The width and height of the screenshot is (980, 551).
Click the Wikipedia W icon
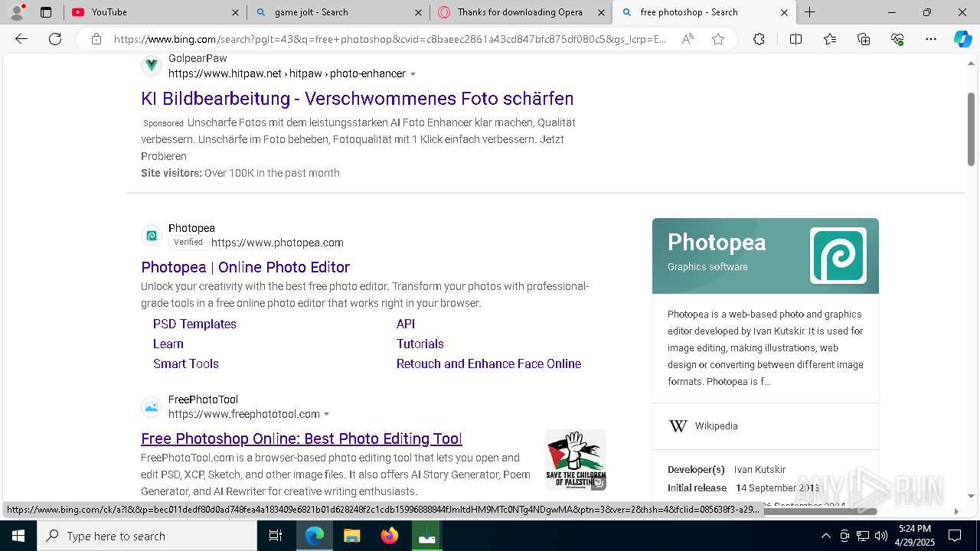(678, 426)
